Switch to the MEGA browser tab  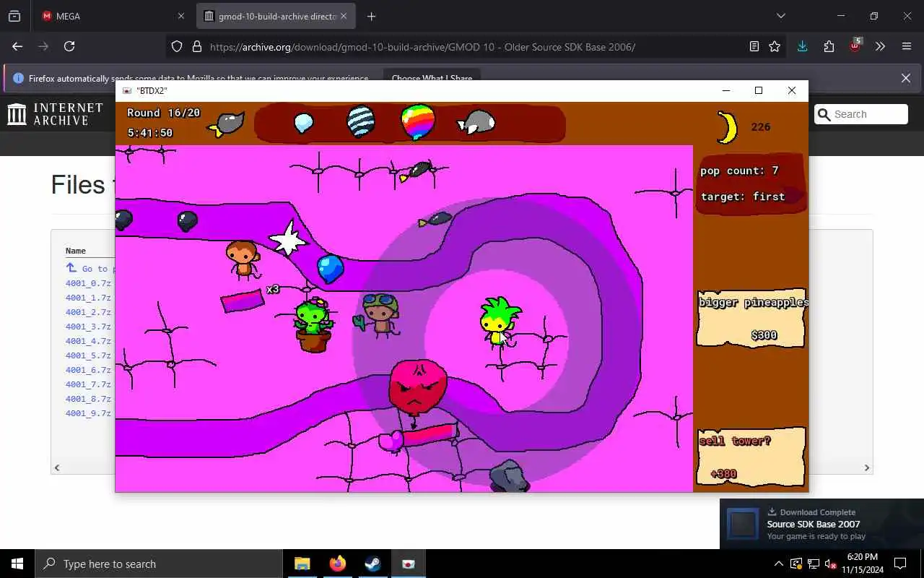click(111, 16)
